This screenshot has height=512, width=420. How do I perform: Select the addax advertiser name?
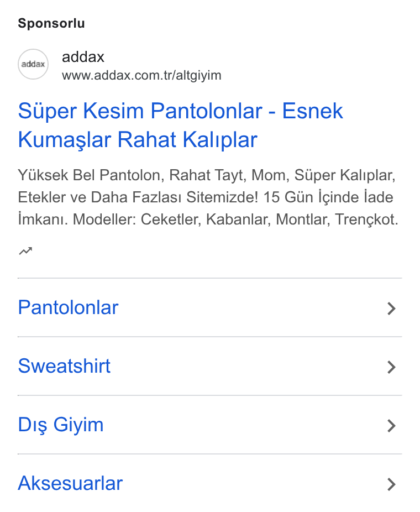pyautogui.click(x=83, y=57)
